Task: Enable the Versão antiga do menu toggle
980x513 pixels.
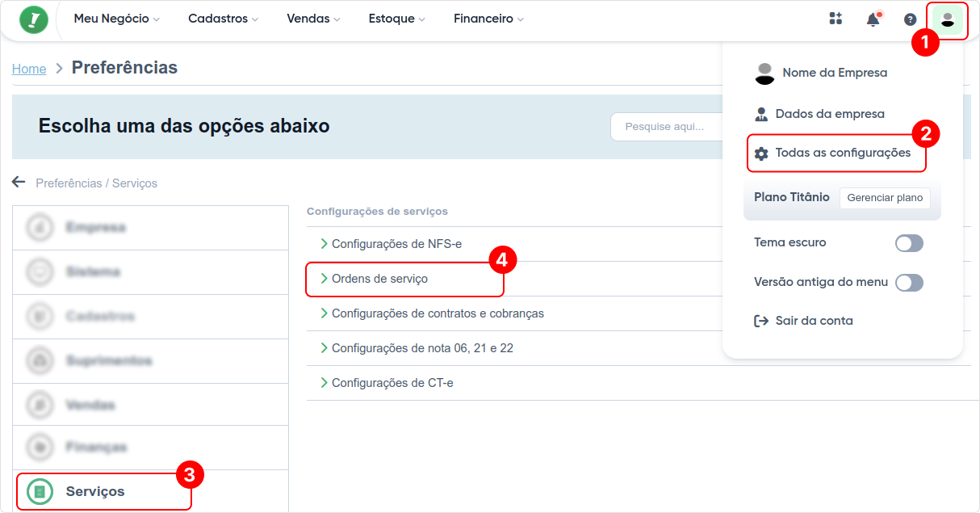Action: click(909, 283)
